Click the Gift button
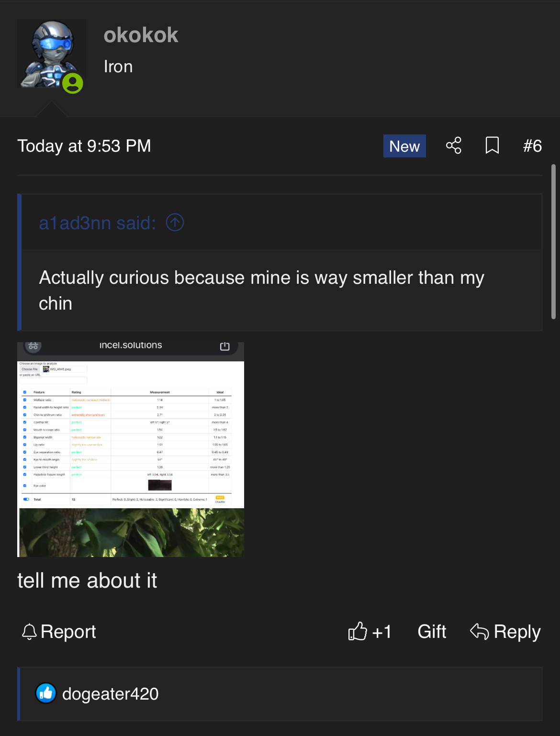This screenshot has width=560, height=736. click(x=432, y=632)
